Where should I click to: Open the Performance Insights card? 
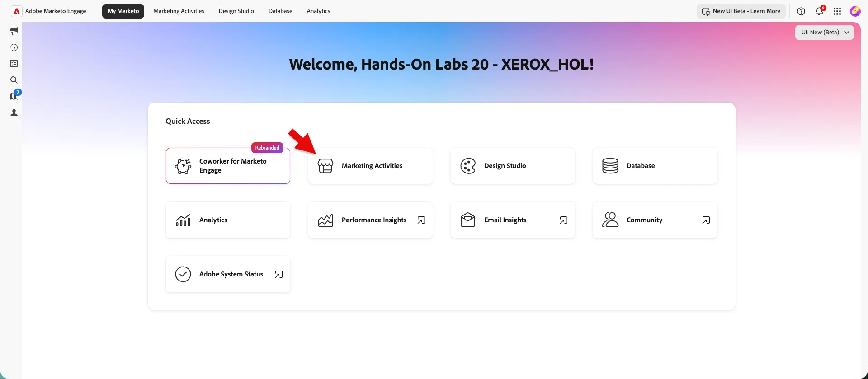point(370,220)
